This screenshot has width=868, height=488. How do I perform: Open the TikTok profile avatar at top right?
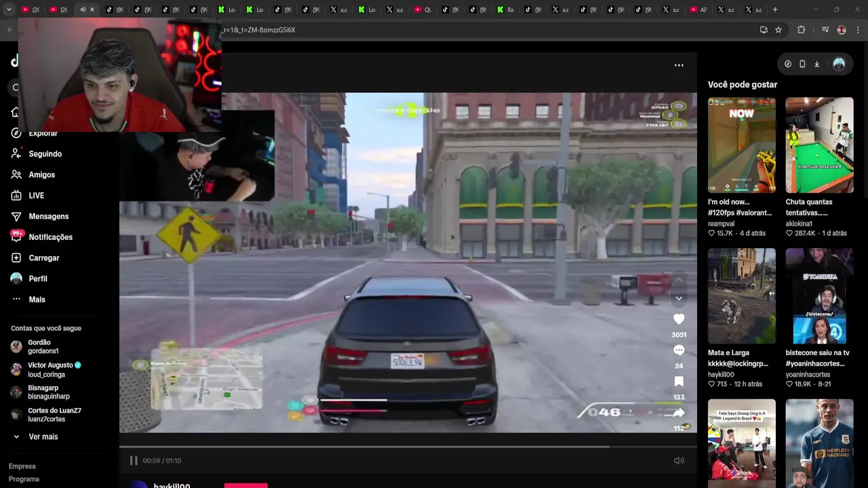click(x=839, y=64)
